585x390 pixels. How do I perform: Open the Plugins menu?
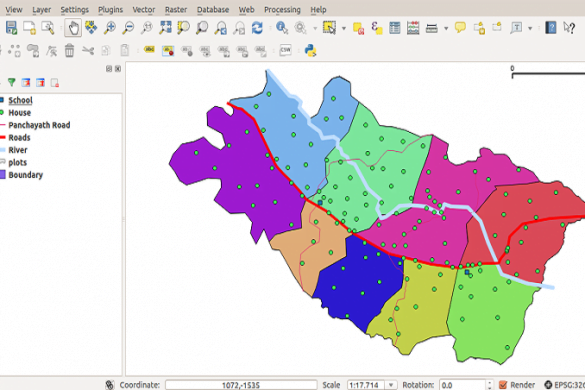click(110, 10)
